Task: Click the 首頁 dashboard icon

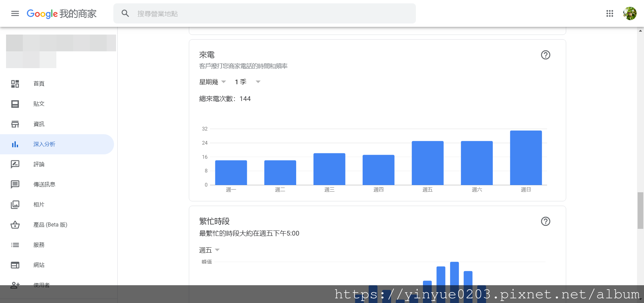Action: [15, 84]
